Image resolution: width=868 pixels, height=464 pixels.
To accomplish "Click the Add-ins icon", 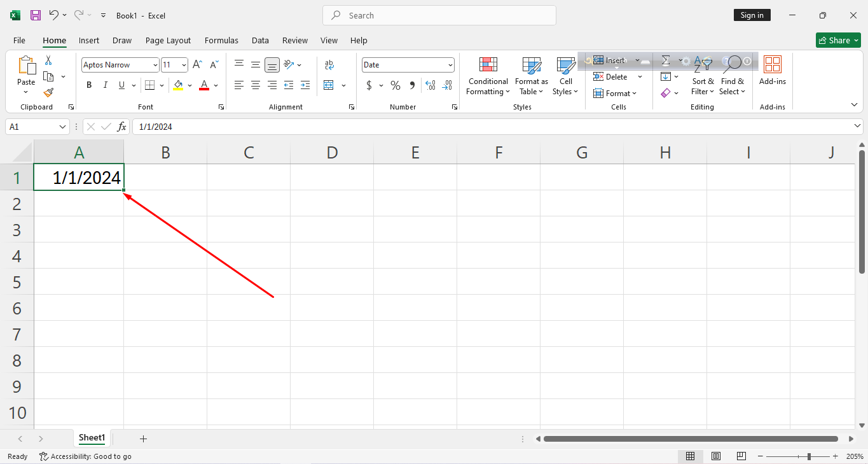I will point(772,70).
